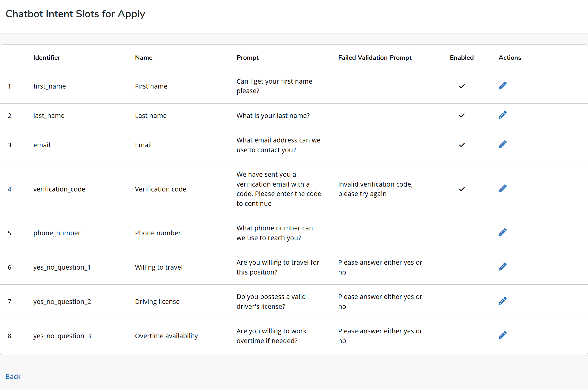The image size is (588, 390).
Task: Click the pencil icon for Overtime availability
Action: point(502,335)
